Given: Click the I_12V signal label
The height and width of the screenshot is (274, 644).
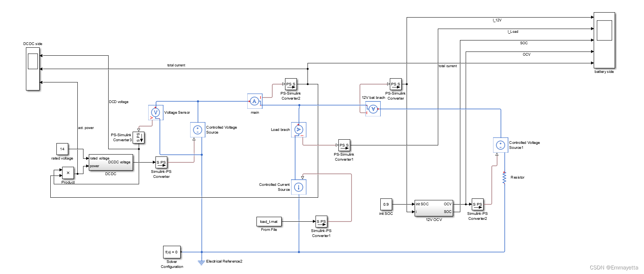Looking at the screenshot, I should tap(497, 20).
